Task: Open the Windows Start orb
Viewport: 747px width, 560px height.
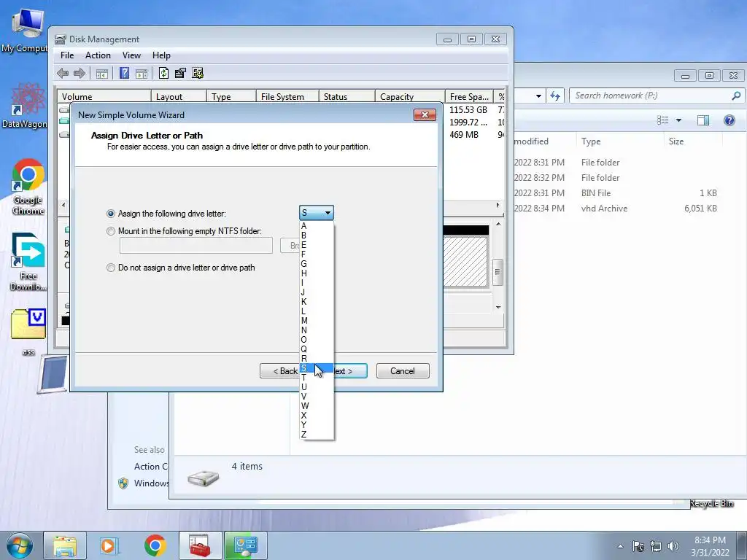Action: [19, 545]
